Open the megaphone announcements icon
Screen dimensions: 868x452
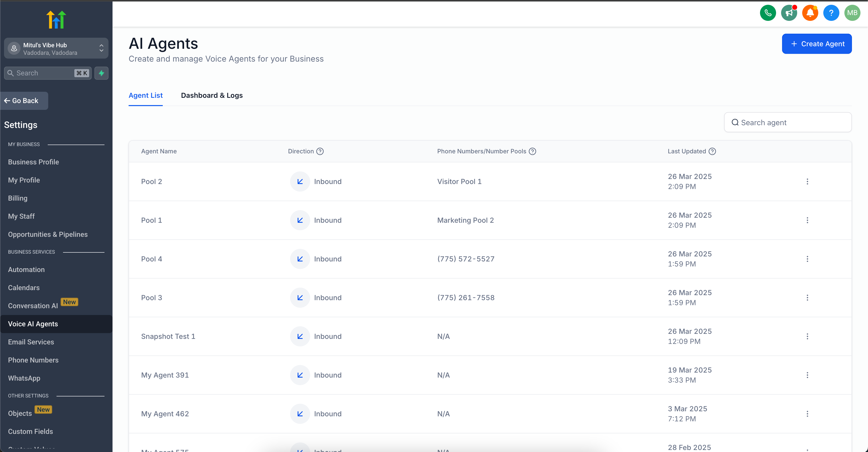[x=789, y=13]
